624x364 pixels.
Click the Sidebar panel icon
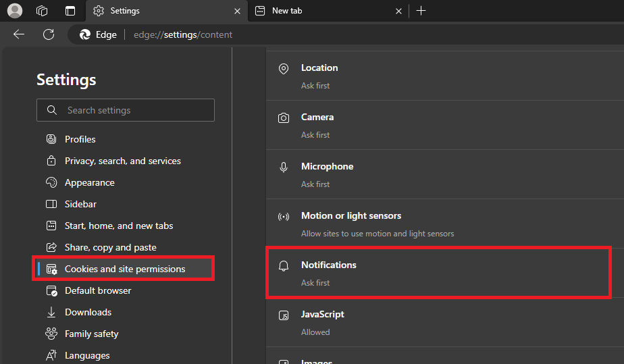51,204
